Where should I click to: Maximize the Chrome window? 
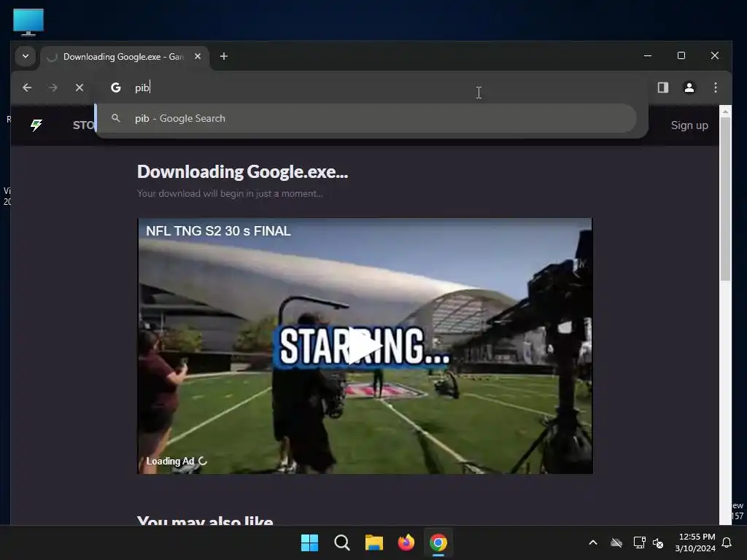[681, 55]
